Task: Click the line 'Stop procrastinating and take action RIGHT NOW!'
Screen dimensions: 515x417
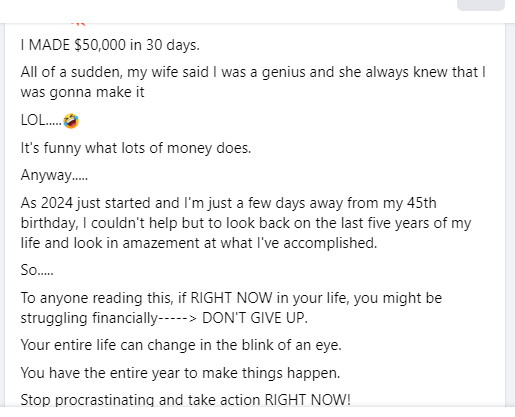Action: coord(185,399)
